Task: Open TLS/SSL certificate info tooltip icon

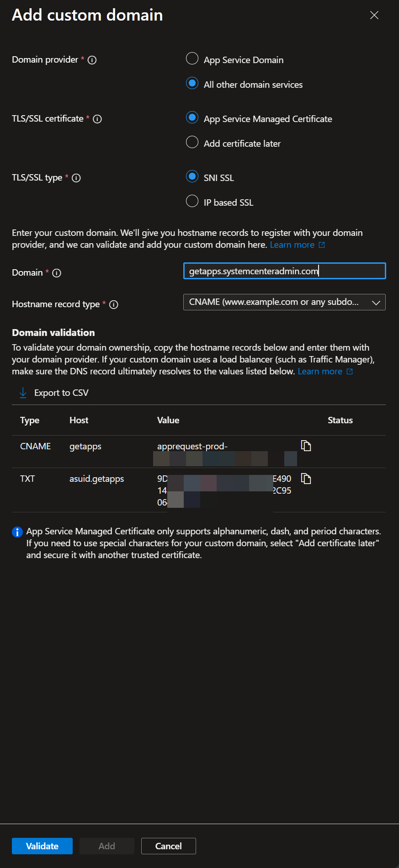Action: [x=97, y=119]
